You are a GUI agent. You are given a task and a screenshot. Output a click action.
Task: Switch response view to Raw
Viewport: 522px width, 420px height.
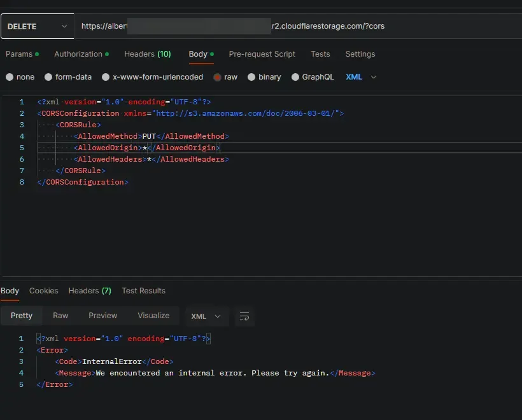[x=60, y=316]
